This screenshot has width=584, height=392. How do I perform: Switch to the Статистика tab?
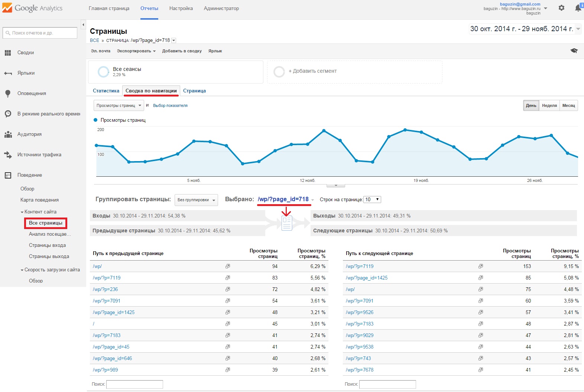[106, 91]
